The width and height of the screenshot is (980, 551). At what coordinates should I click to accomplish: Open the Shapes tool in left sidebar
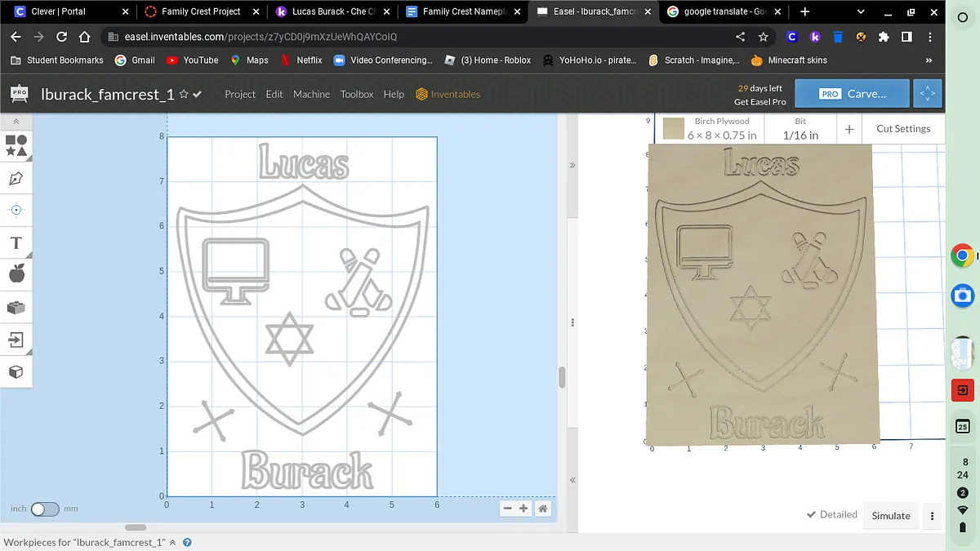[16, 145]
